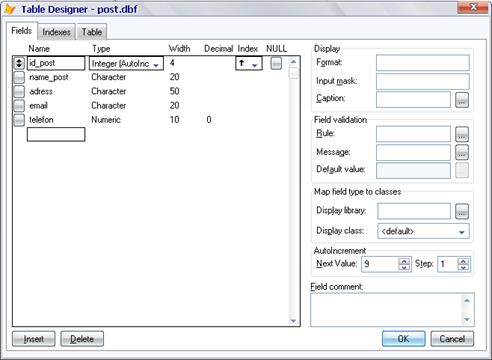Screen dimensions: 492x360
Task: Expand the Display class dropdown
Action: pos(461,232)
